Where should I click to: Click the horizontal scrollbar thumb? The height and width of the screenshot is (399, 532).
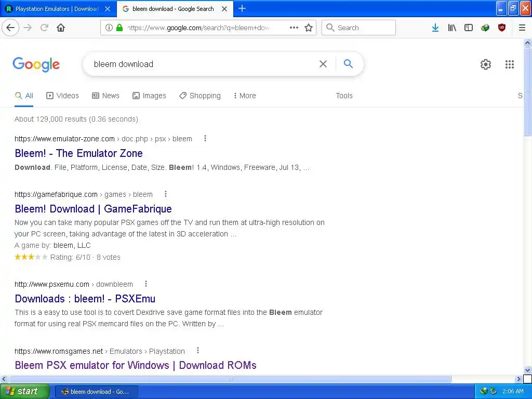[230, 379]
